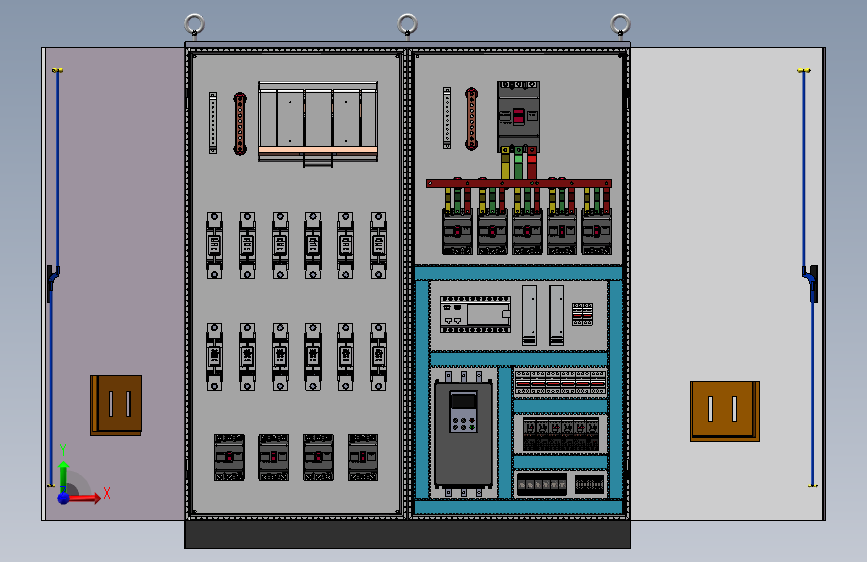Select the small red-white breaker beside the PLC

coord(582,314)
